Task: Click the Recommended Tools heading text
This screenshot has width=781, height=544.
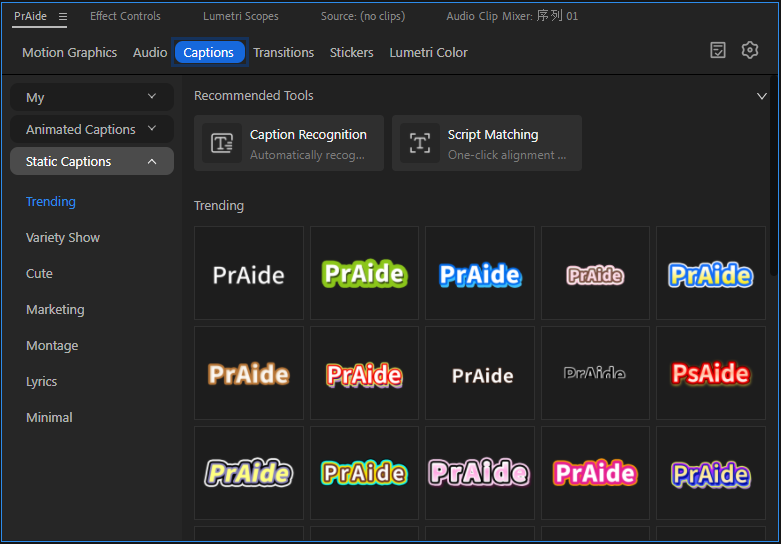Action: coord(254,95)
